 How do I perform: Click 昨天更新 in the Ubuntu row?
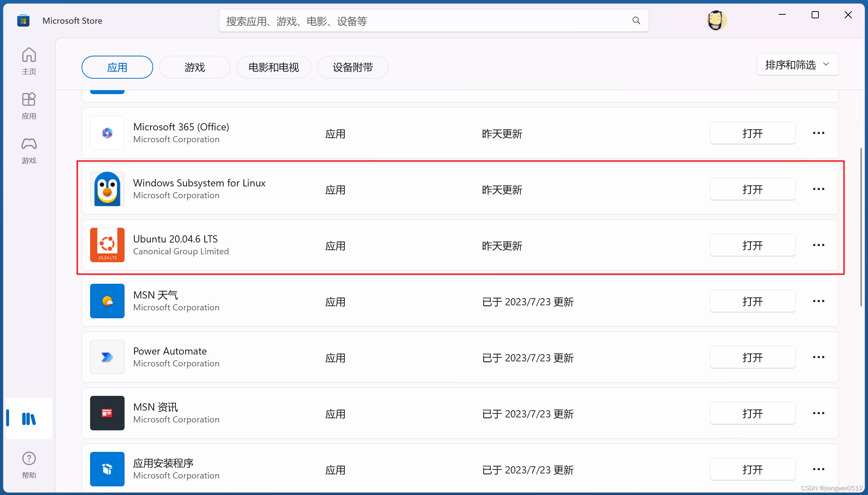[502, 246]
